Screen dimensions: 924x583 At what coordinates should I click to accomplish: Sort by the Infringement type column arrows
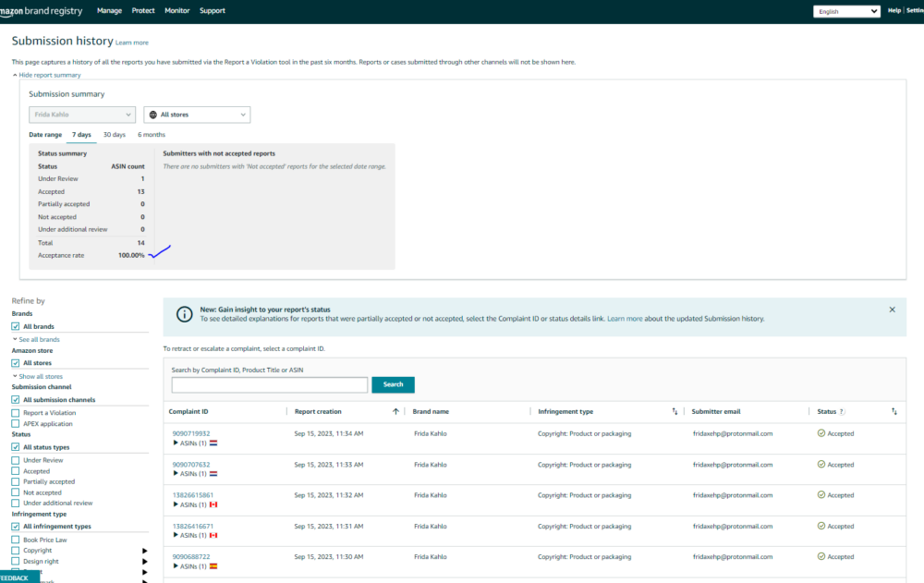pyautogui.click(x=675, y=411)
